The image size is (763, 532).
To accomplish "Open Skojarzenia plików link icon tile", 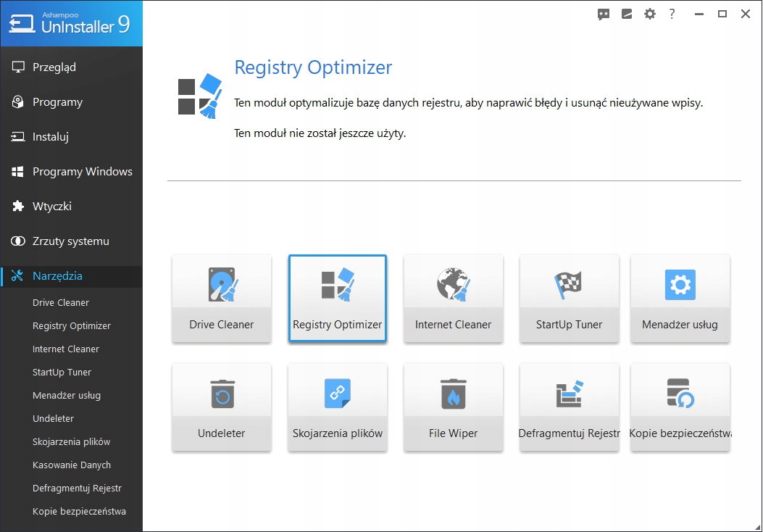I will point(337,407).
